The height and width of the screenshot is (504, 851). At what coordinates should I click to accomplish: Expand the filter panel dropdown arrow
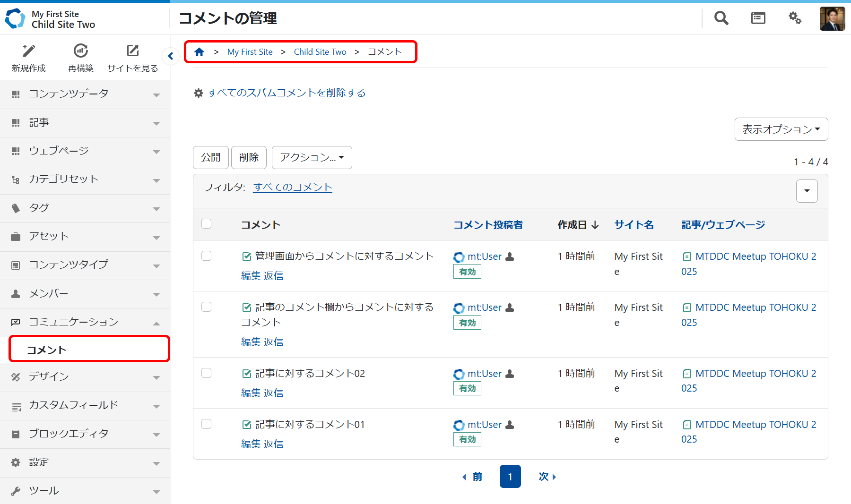[x=807, y=191]
